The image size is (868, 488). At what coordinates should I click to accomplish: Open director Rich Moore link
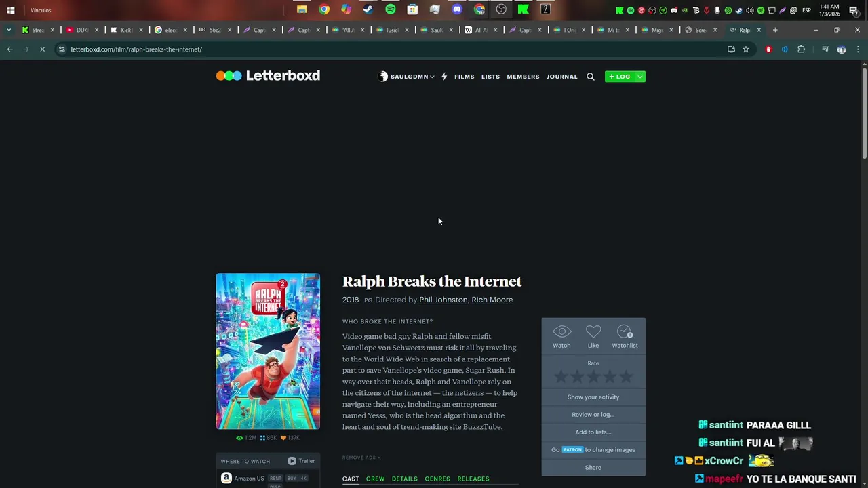[x=492, y=300]
